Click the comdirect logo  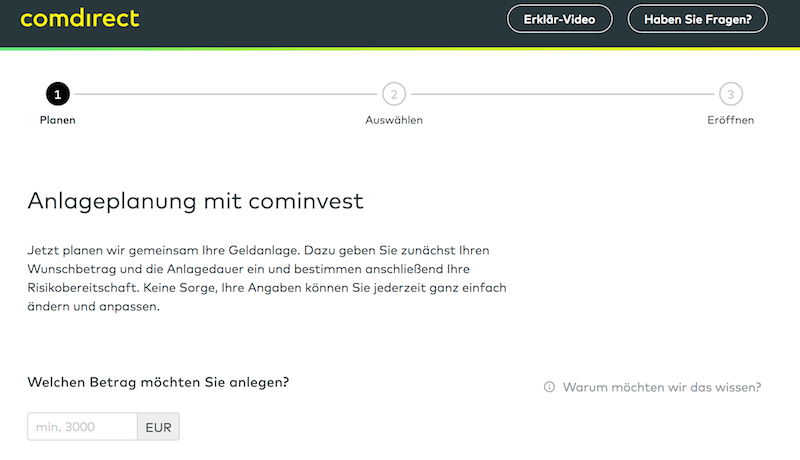point(80,18)
